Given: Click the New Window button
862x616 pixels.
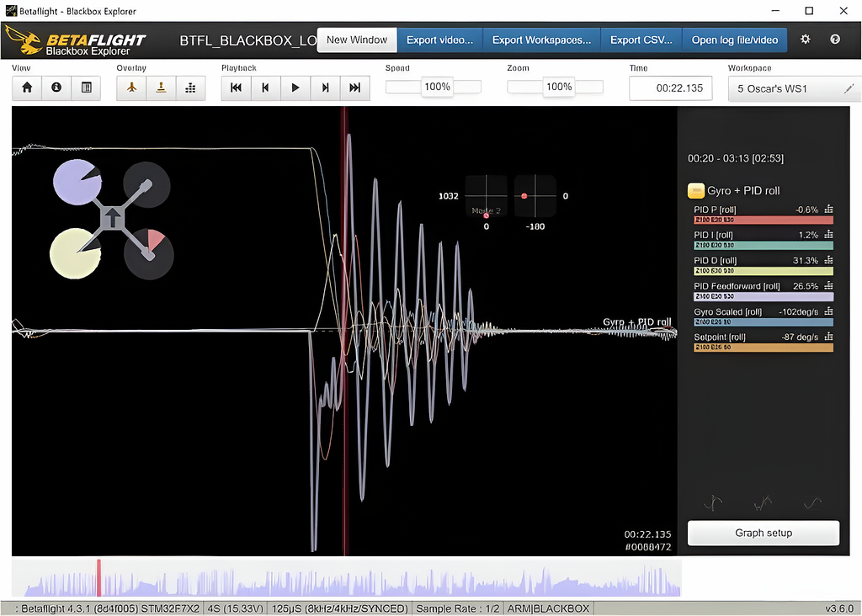Looking at the screenshot, I should click(x=357, y=40).
